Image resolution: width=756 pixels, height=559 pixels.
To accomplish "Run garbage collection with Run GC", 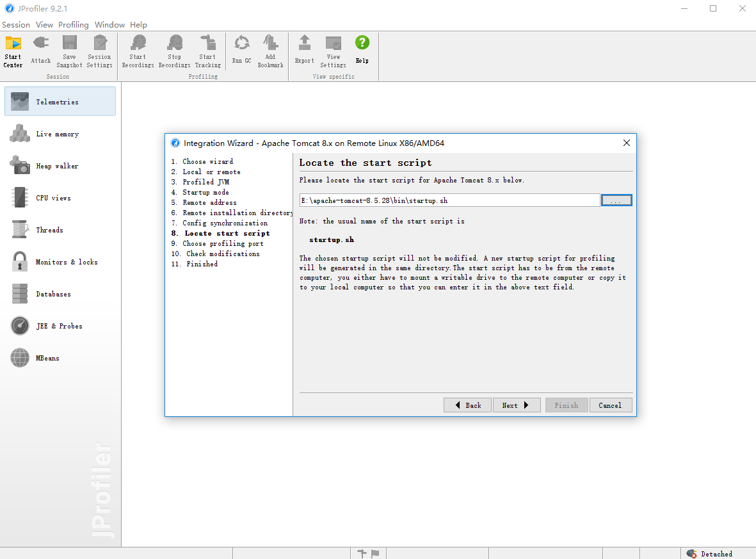I will coord(241,51).
